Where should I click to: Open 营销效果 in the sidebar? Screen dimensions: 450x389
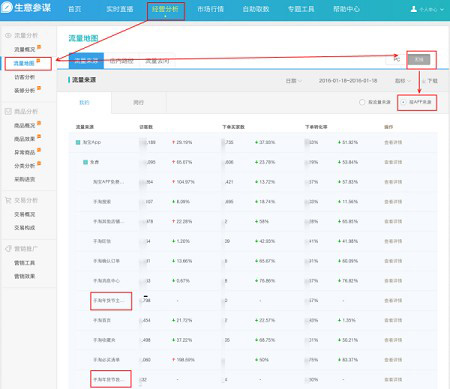click(24, 276)
